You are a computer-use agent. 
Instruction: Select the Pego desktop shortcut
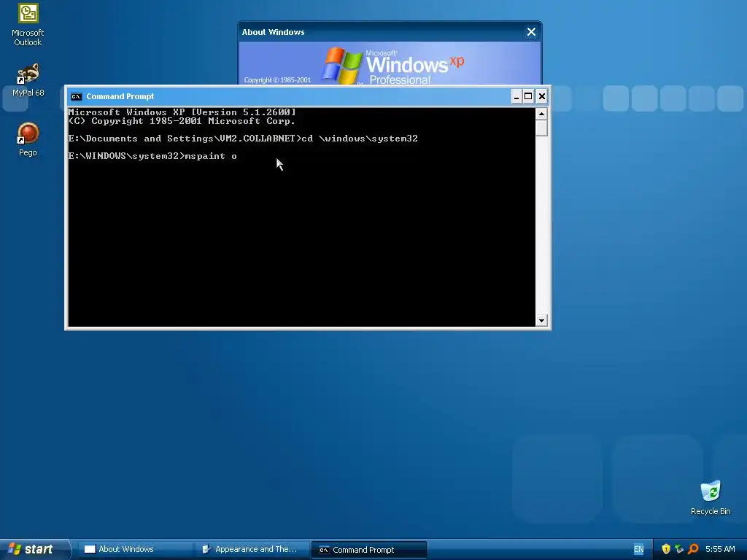[x=28, y=139]
